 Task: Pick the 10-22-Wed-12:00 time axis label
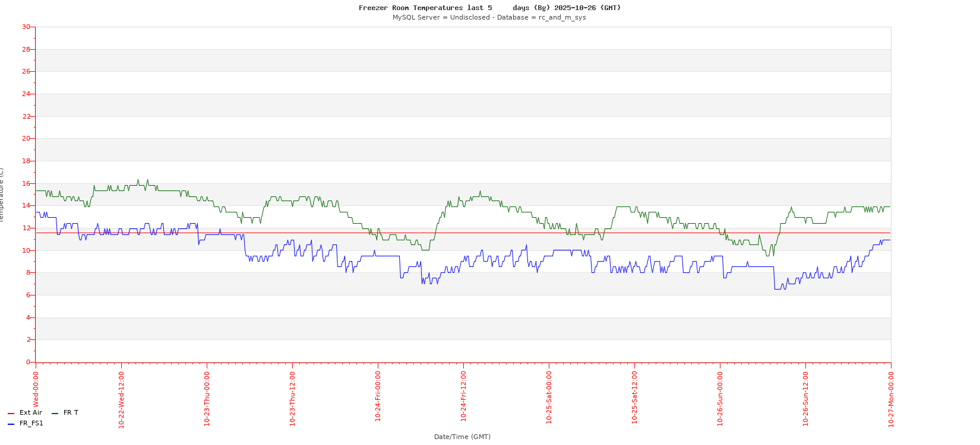(x=121, y=399)
